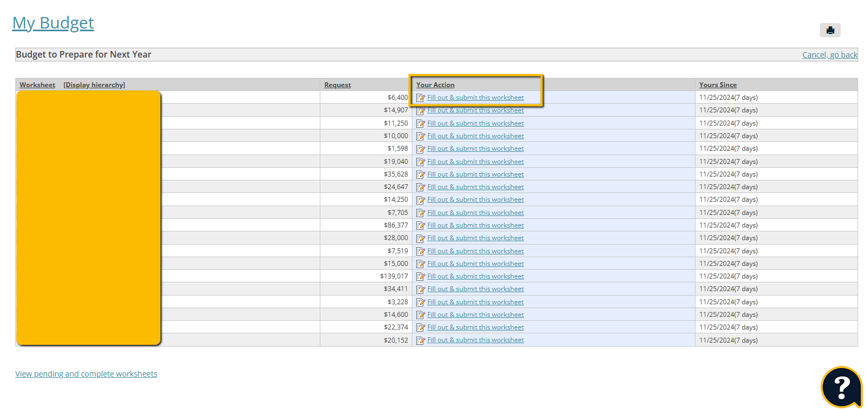Image resolution: width=868 pixels, height=409 pixels.
Task: Sort by Your Action column header
Action: tap(435, 85)
